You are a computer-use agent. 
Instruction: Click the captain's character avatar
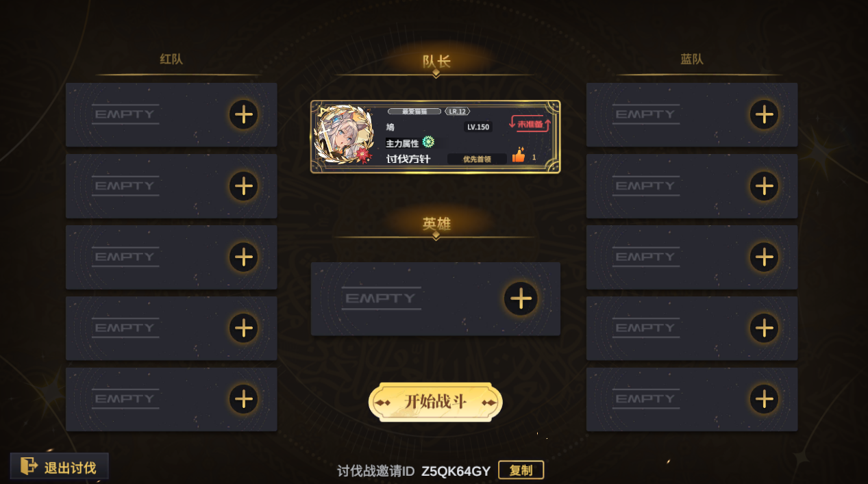click(x=343, y=135)
